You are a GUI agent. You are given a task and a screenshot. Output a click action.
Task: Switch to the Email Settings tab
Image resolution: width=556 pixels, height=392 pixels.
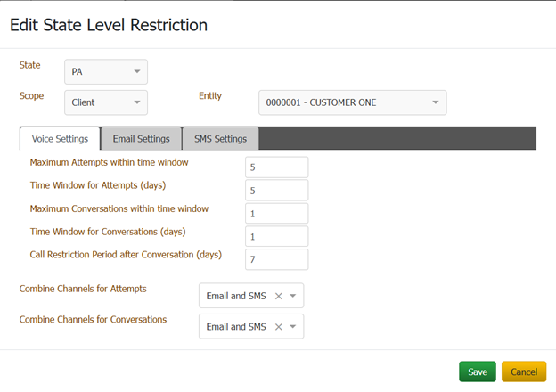click(x=141, y=139)
